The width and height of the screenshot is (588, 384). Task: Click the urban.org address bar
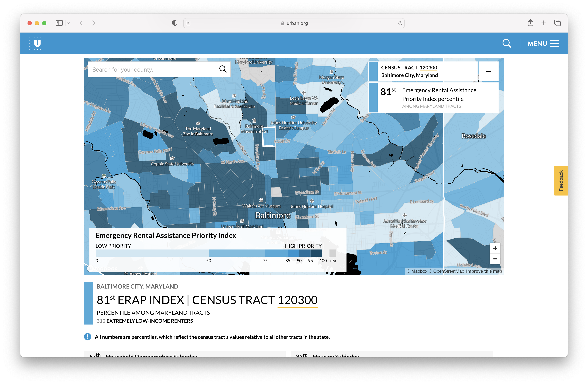pyautogui.click(x=294, y=23)
